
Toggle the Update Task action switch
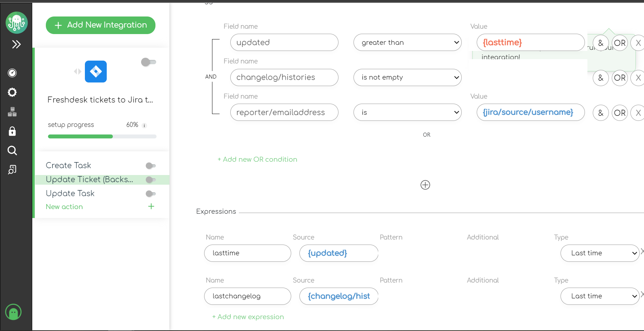(150, 194)
